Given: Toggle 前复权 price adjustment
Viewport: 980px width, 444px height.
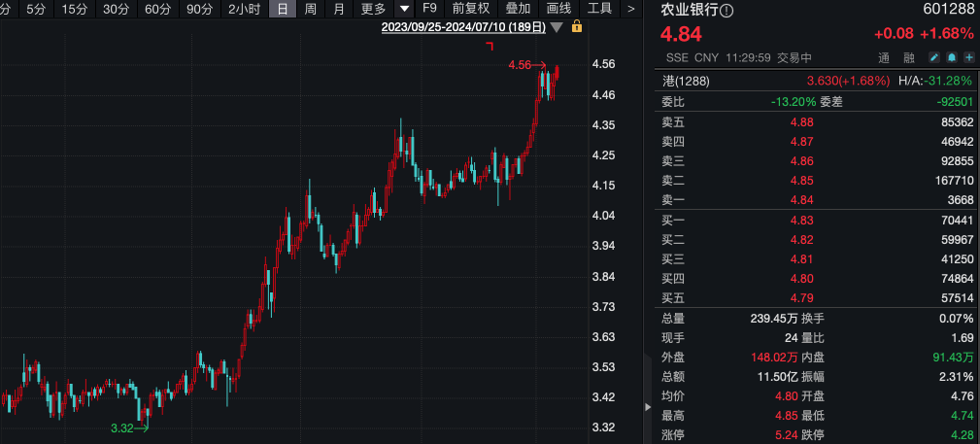Looking at the screenshot, I should coord(471,9).
